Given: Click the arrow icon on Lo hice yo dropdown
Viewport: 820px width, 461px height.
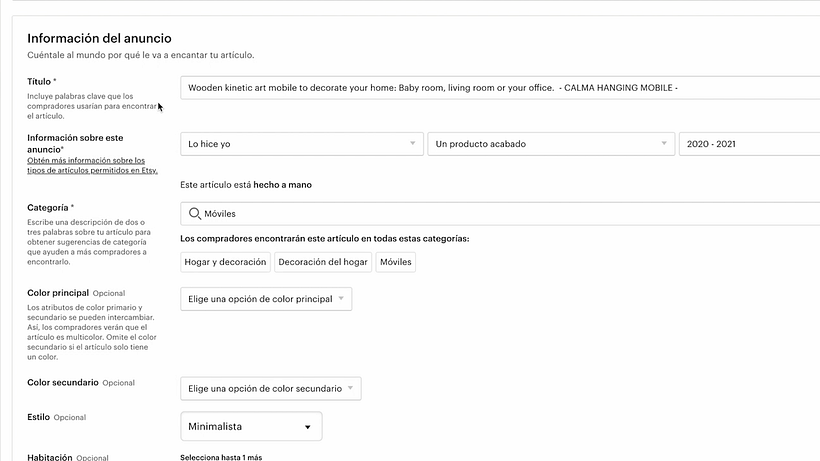Looking at the screenshot, I should coord(413,143).
